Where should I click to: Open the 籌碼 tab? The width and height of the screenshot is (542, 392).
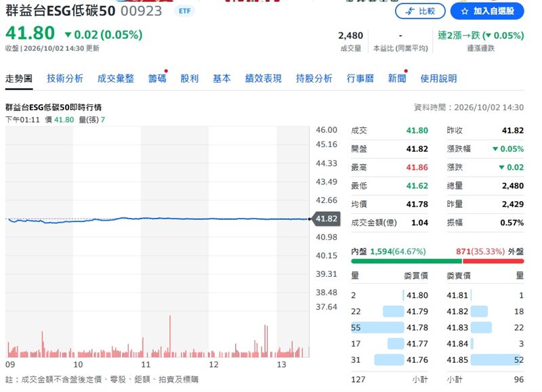click(x=157, y=79)
